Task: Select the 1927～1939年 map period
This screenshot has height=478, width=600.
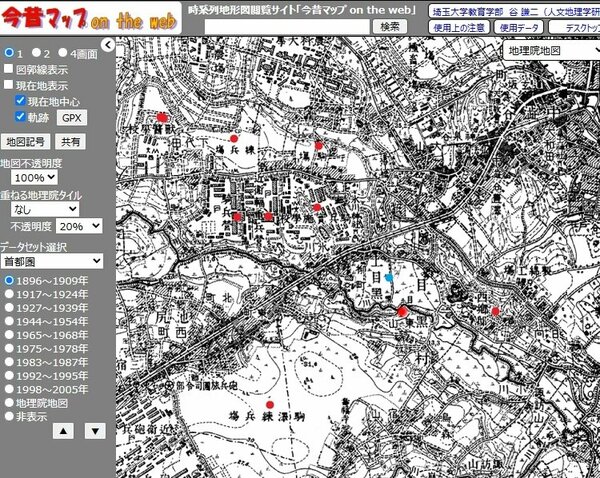Action: tap(9, 308)
